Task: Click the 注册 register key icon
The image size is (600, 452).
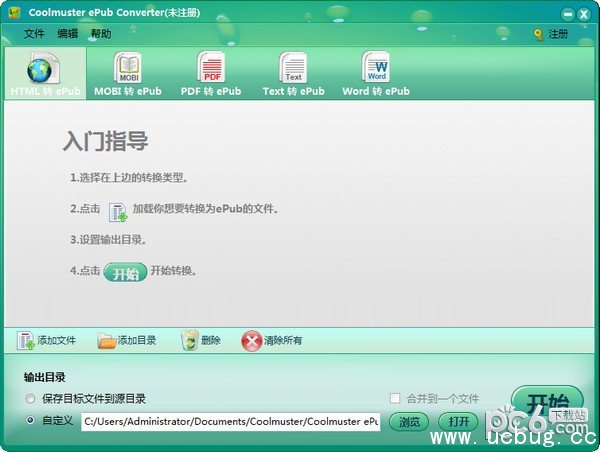Action: coord(538,34)
